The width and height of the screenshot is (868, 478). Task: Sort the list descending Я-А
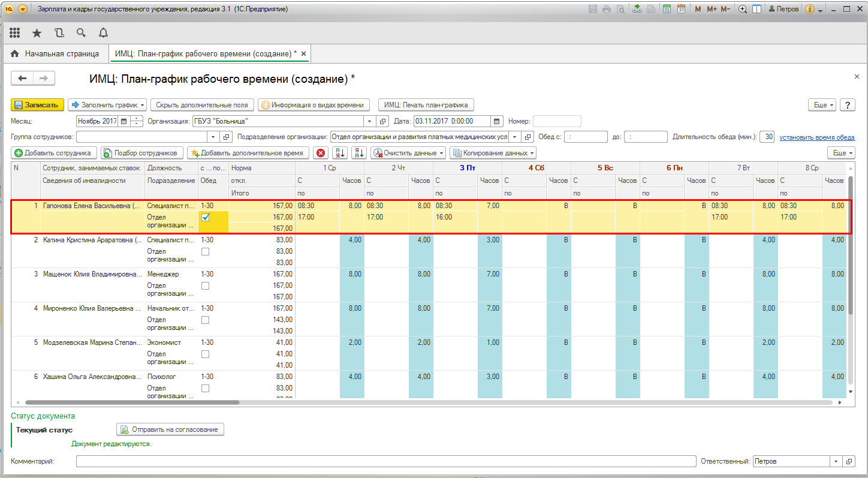359,153
